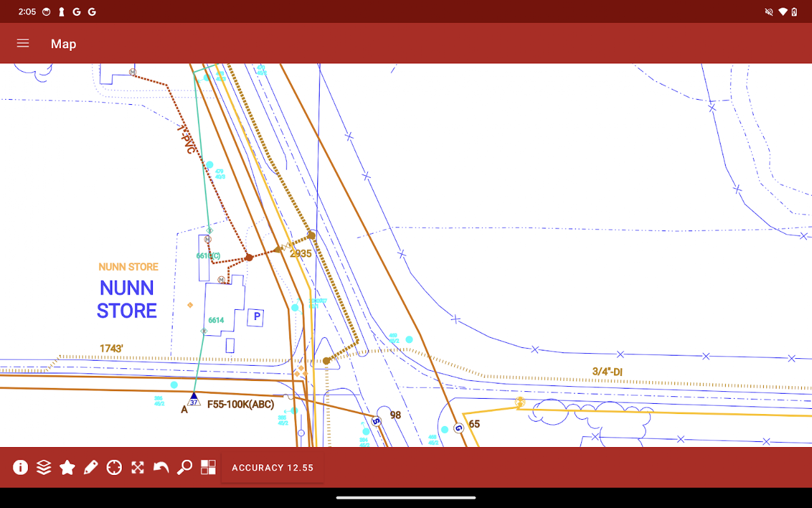The height and width of the screenshot is (508, 812).
Task: Tap the blue triangle marker numbered 37
Action: pyautogui.click(x=194, y=399)
